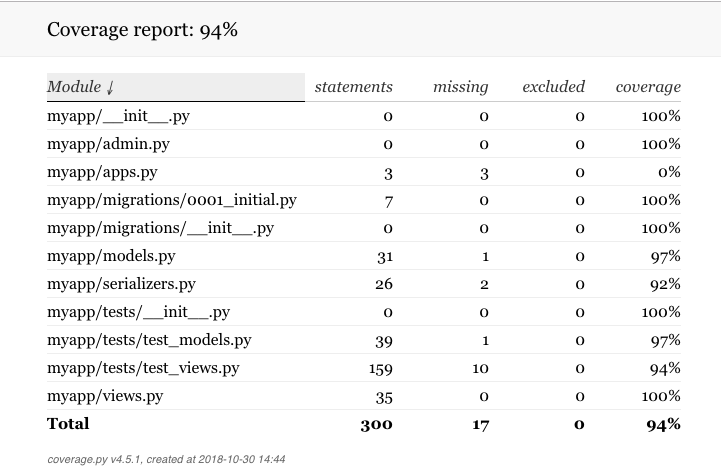Sort by the excluded column header

(553, 87)
